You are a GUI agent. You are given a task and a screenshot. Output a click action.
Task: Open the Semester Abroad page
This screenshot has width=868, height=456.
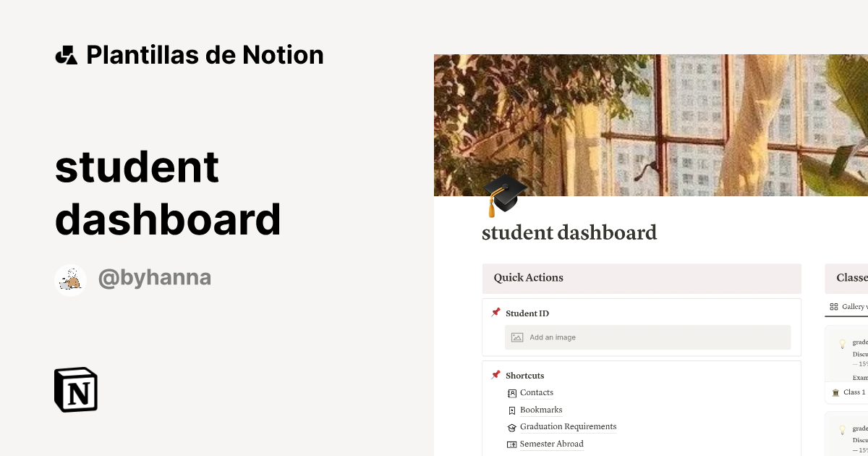[x=551, y=444]
